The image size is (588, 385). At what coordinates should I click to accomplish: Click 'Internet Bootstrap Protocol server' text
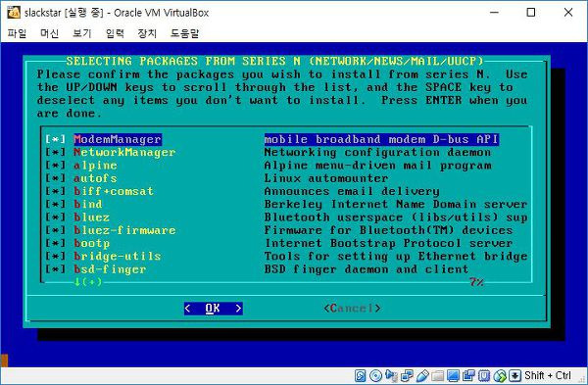click(388, 243)
